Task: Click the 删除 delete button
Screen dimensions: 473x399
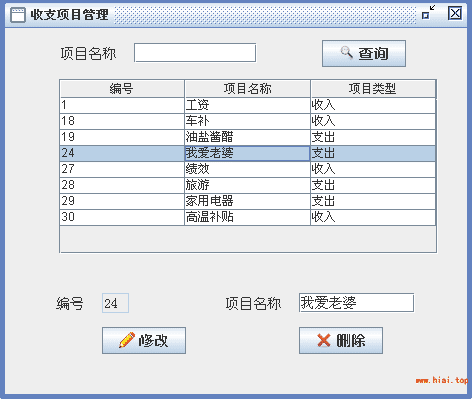Action: [341, 340]
